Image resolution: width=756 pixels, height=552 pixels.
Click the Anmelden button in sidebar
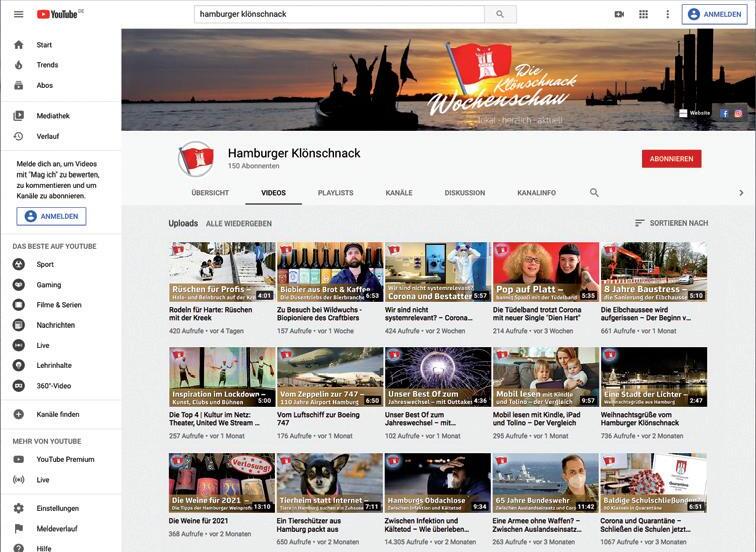coord(51,216)
